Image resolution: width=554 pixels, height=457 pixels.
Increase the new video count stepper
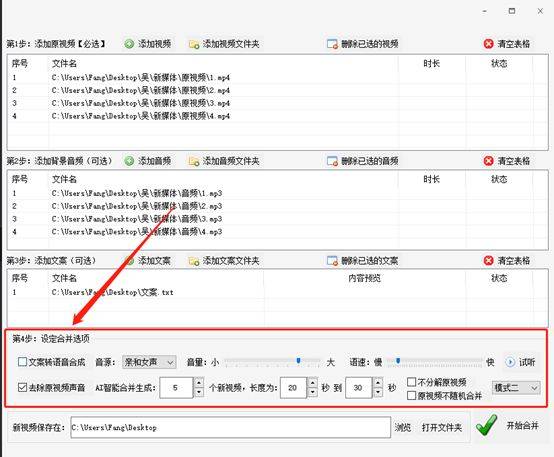pyautogui.click(x=199, y=383)
